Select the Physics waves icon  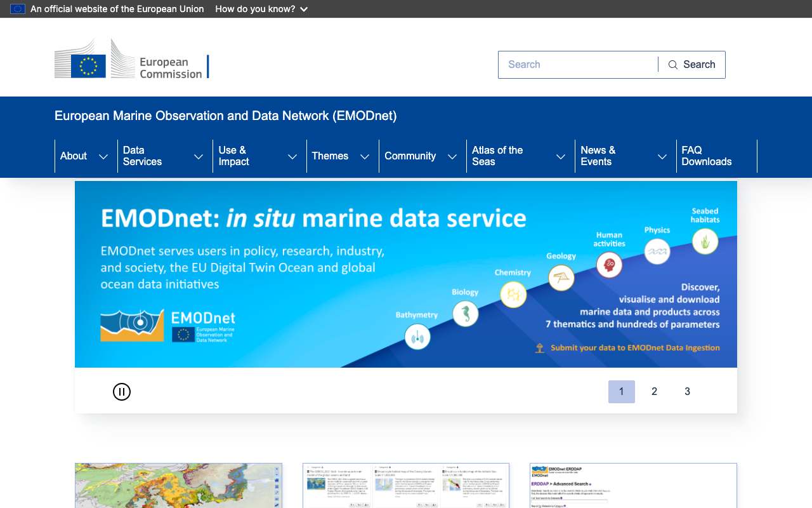click(x=657, y=251)
